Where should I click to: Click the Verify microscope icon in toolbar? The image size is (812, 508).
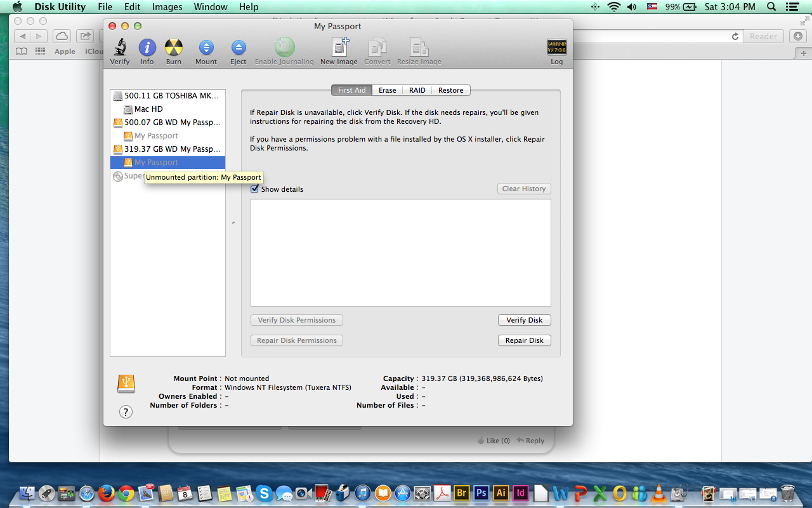click(x=119, y=48)
